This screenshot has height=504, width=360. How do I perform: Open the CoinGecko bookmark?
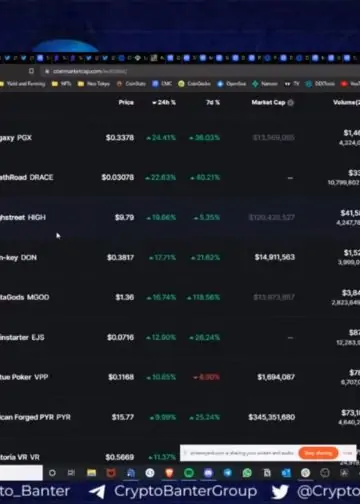tap(194, 84)
